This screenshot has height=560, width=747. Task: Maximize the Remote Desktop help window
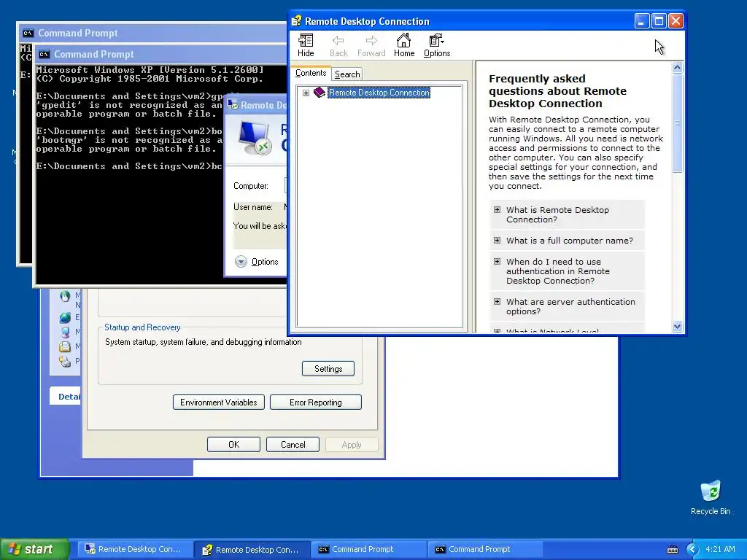coord(659,21)
